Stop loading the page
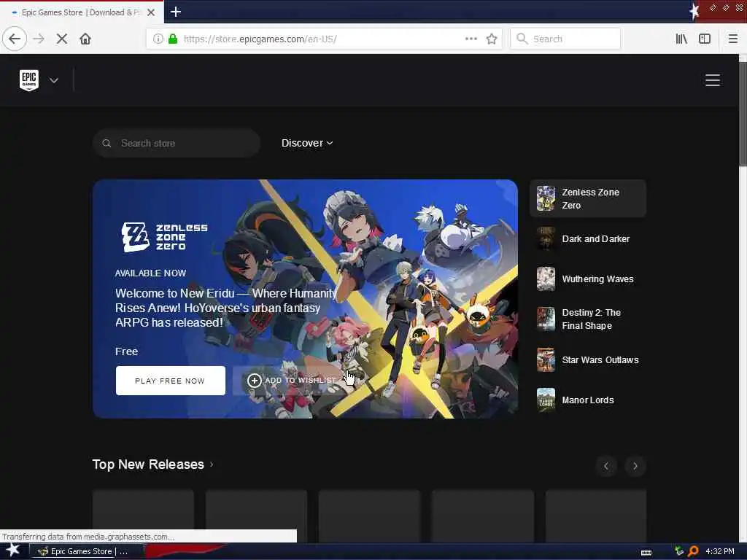The height and width of the screenshot is (560, 747). [62, 39]
